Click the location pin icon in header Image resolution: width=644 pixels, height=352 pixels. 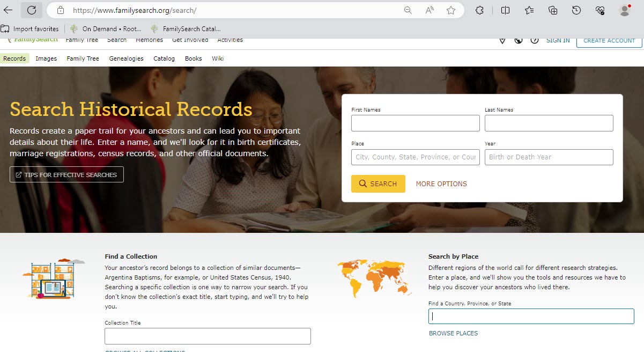click(x=502, y=40)
